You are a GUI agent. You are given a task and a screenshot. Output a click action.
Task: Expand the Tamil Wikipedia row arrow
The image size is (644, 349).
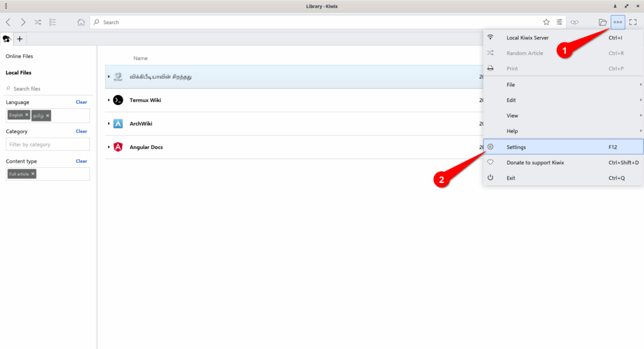pos(109,76)
